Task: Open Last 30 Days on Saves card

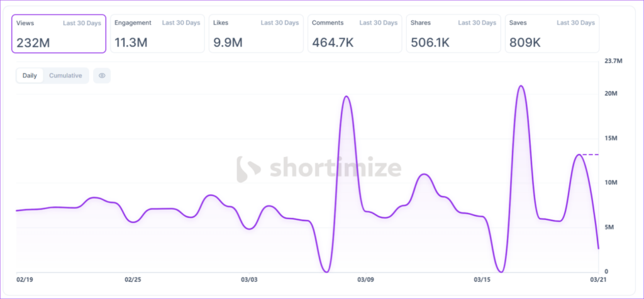Action: tap(575, 23)
